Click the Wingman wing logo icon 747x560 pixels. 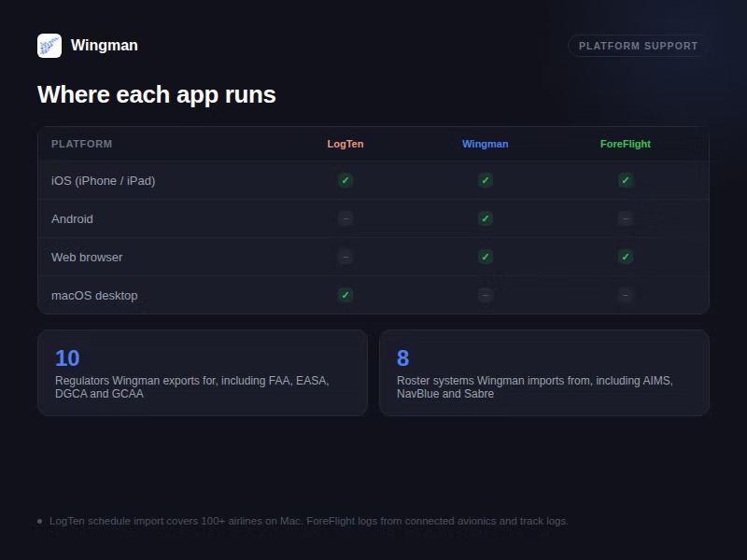pyautogui.click(x=49, y=46)
